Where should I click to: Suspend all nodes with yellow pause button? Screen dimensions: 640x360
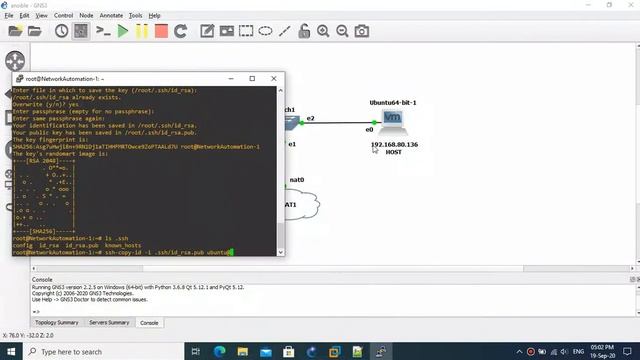pos(142,31)
